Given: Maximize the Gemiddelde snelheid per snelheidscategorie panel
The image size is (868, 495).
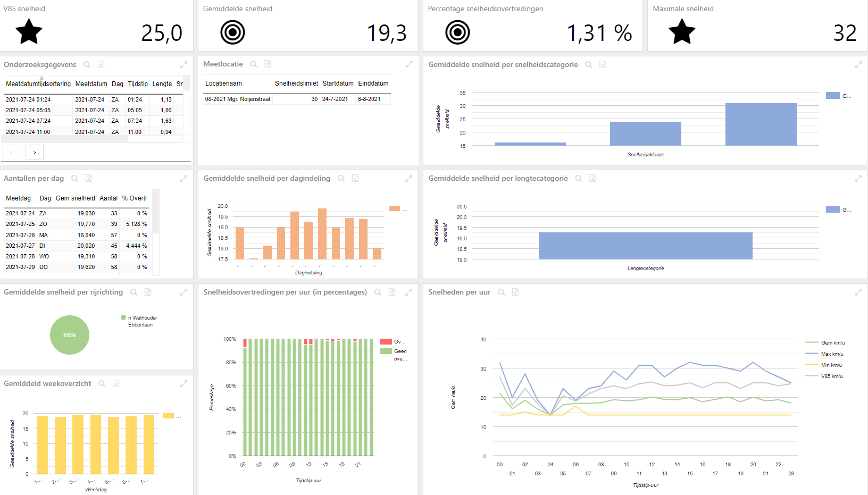Looking at the screenshot, I should point(858,64).
